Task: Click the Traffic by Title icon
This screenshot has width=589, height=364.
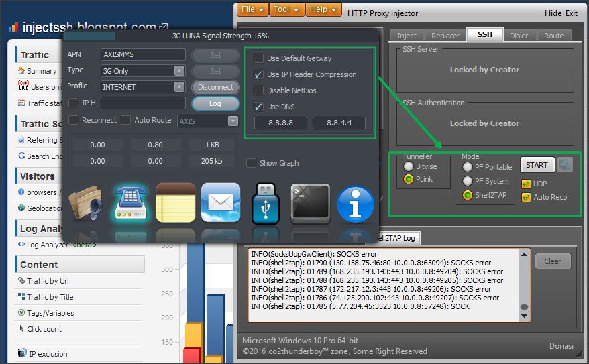Action: click(21, 296)
